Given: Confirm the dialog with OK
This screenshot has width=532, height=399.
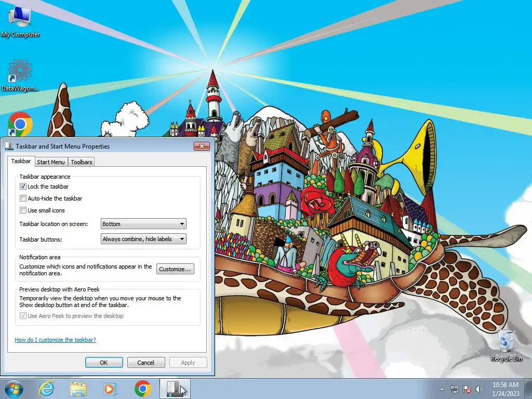Looking at the screenshot, I should 104,362.
